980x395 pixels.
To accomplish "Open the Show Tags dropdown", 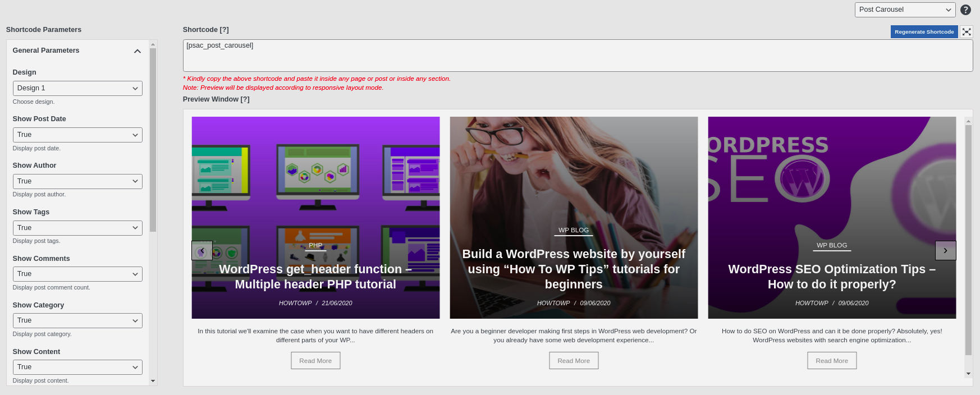I will (77, 228).
